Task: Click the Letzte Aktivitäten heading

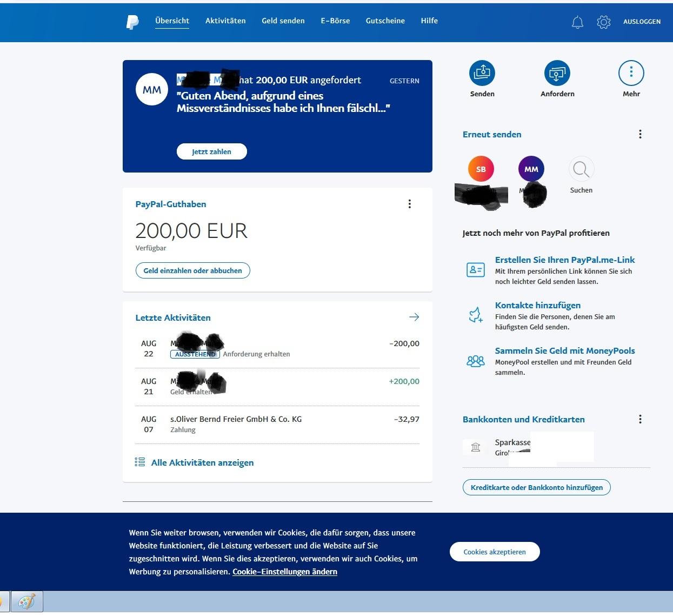Action: (173, 317)
